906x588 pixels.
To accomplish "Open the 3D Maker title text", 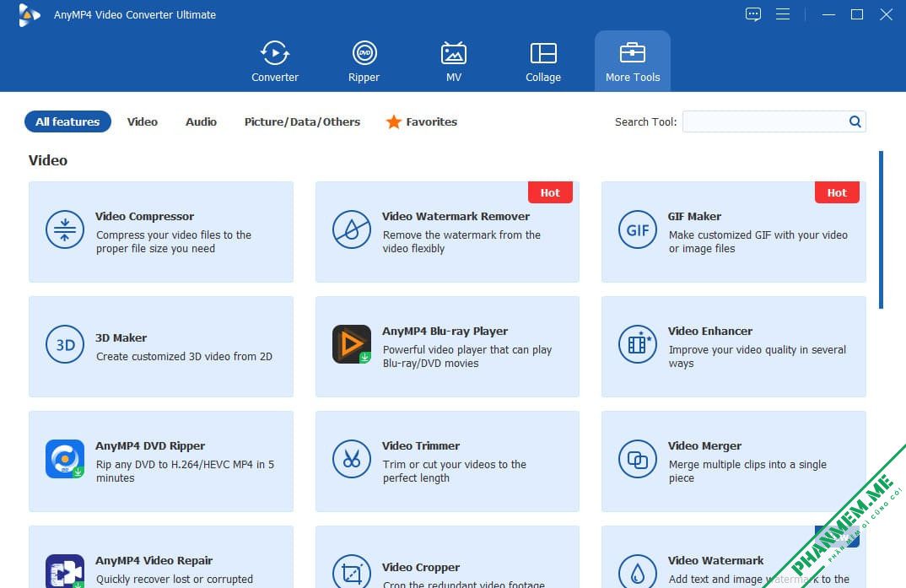I will [121, 338].
